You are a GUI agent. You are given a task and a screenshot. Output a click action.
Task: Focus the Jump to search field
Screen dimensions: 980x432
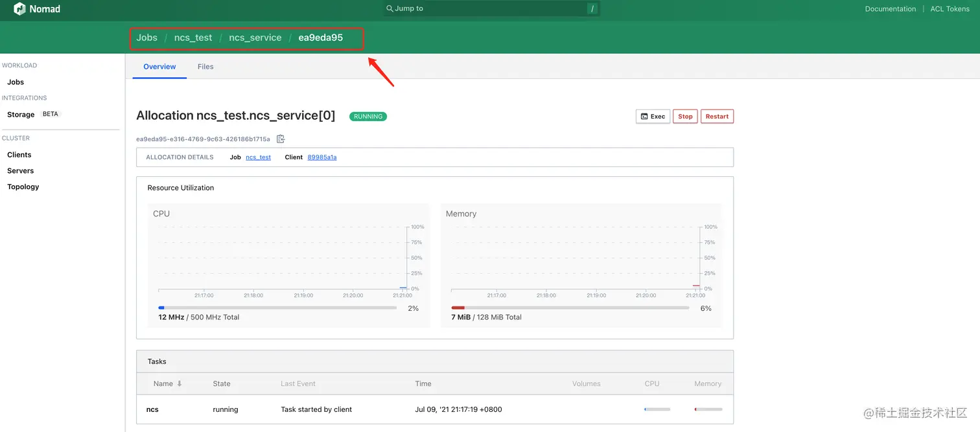(491, 8)
